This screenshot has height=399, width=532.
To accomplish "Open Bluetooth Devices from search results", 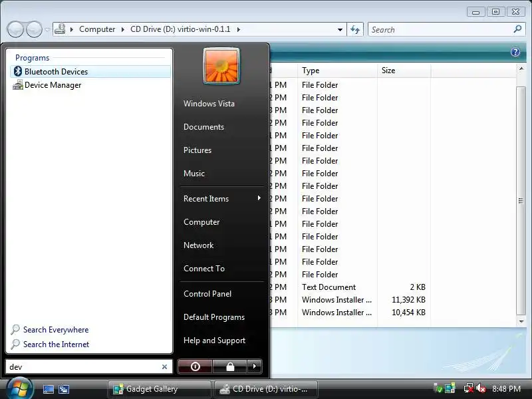I will click(90, 72).
